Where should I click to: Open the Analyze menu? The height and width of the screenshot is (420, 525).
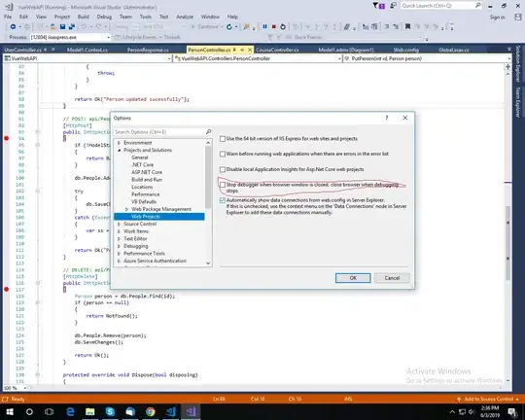tap(185, 17)
